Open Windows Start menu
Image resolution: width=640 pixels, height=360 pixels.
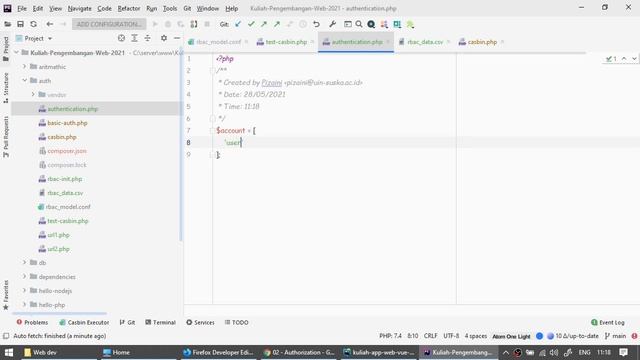tap(9, 352)
